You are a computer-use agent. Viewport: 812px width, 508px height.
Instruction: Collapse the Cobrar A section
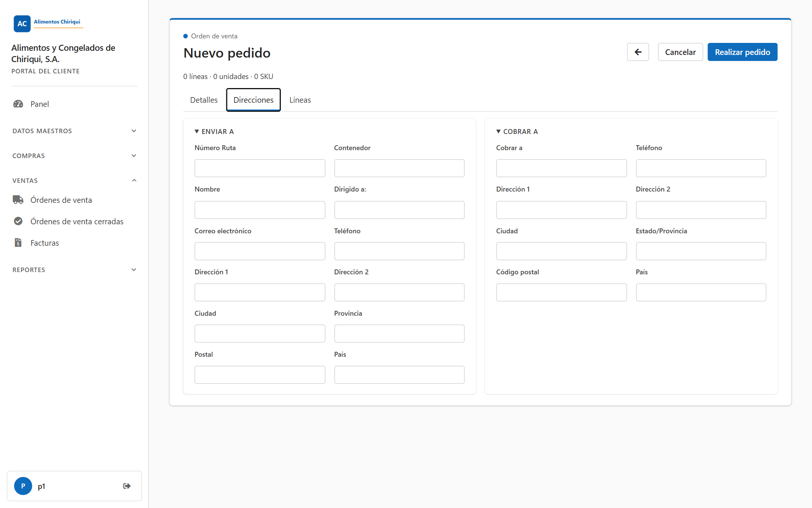click(517, 131)
